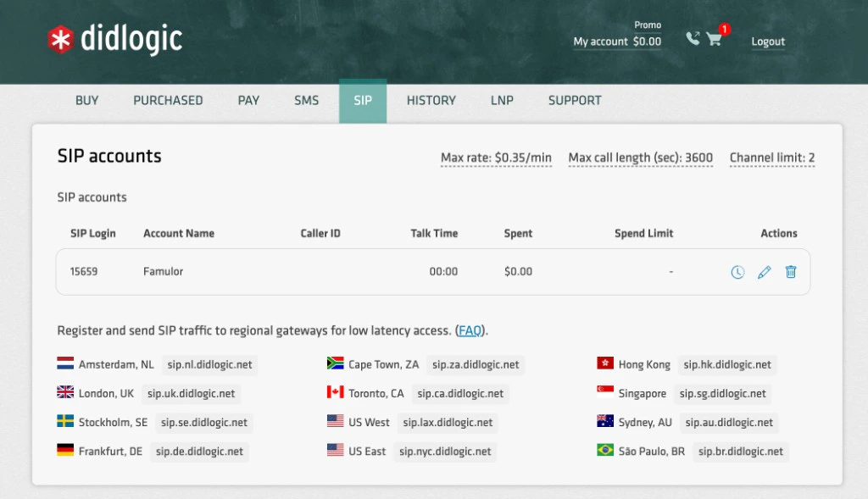Open the SUPPORT tab
Image resolution: width=868 pixels, height=499 pixels.
[575, 100]
